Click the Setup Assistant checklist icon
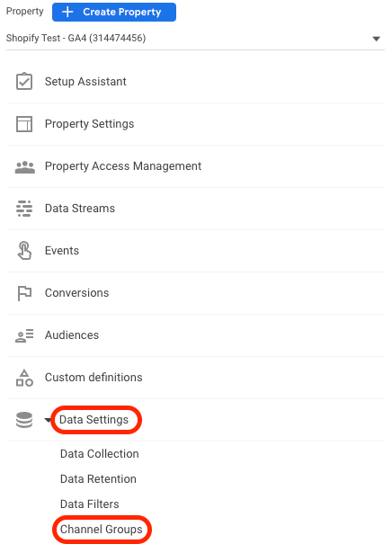 coord(24,82)
